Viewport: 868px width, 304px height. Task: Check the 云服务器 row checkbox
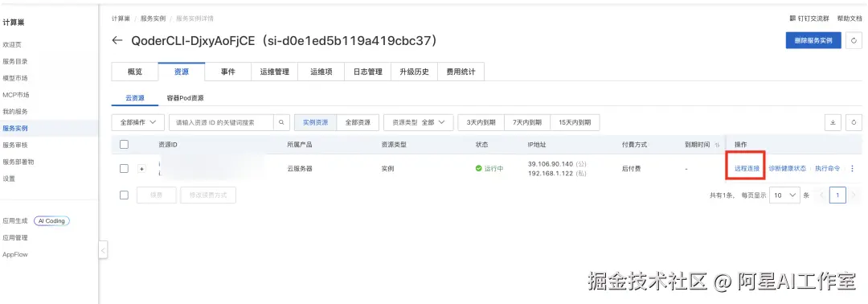pos(124,168)
